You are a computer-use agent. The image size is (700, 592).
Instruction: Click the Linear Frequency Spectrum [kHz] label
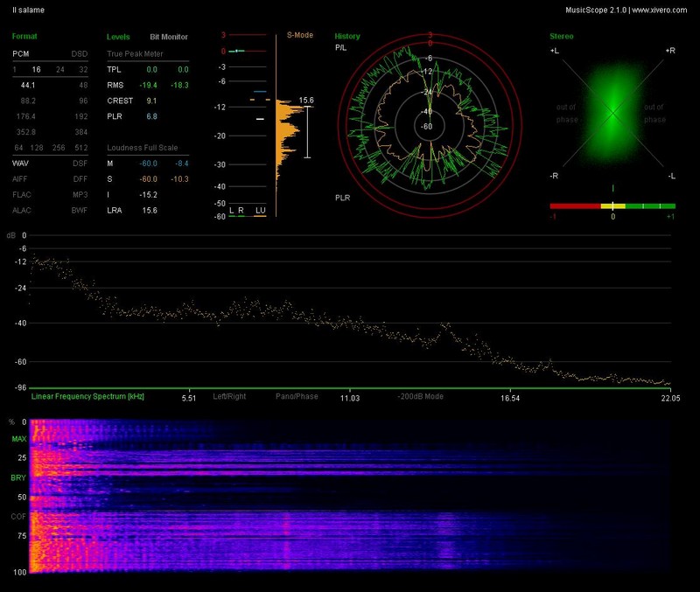87,396
